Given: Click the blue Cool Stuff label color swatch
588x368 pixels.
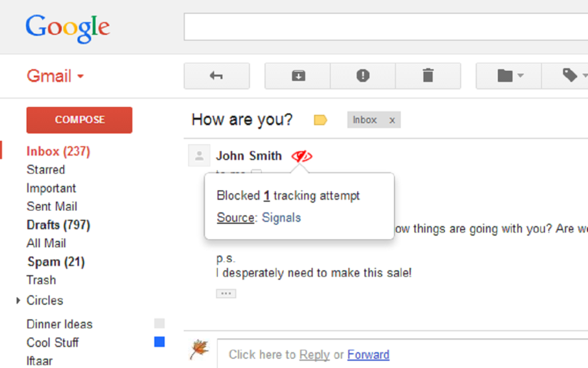Looking at the screenshot, I should point(160,342).
